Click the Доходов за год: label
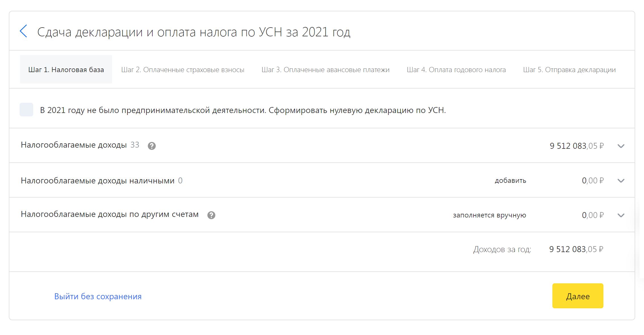This screenshot has height=335, width=644. pyautogui.click(x=502, y=249)
